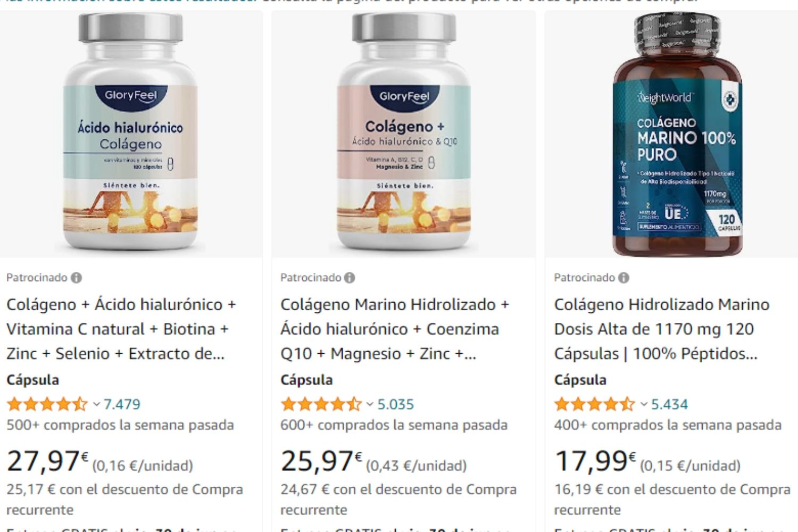Click the 17,99€ price of WeightWorld product
The height and width of the screenshot is (532, 798).
coord(595,461)
